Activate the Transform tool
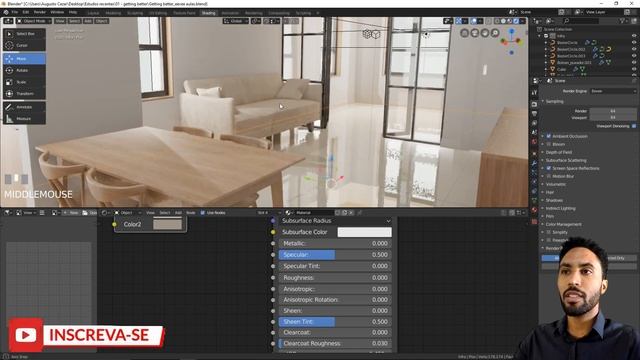 [x=24, y=93]
